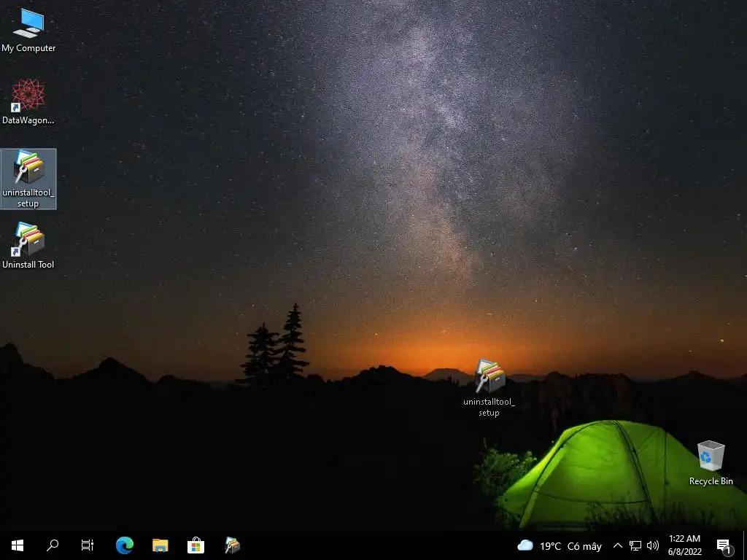Image resolution: width=747 pixels, height=560 pixels.
Task: Click the 19°C Có mây weather text
Action: point(570,546)
